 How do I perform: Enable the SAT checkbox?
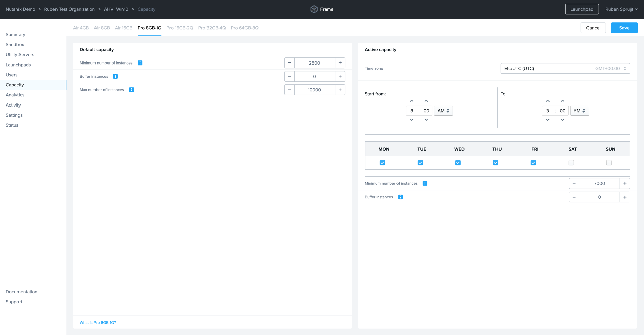(x=571, y=163)
